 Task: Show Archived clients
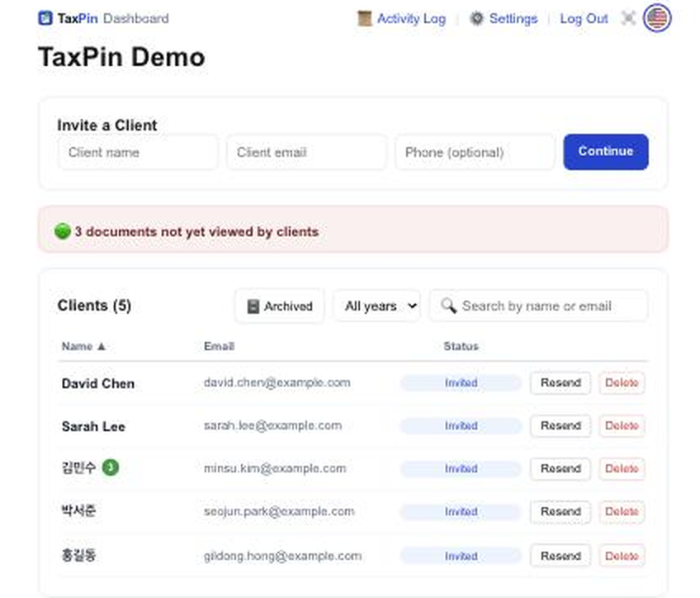[280, 306]
